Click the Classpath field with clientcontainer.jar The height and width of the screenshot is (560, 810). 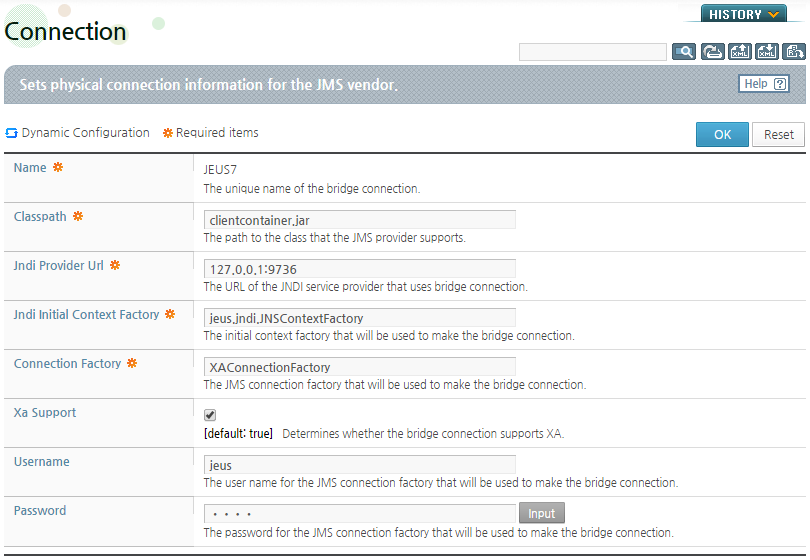point(360,220)
